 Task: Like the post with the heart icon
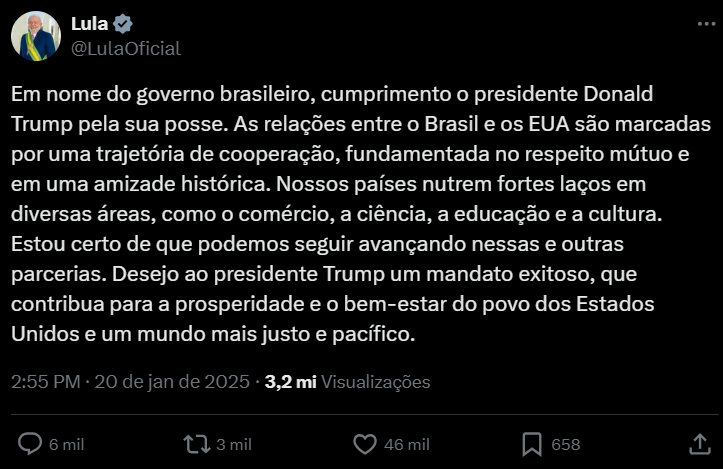[x=365, y=444]
